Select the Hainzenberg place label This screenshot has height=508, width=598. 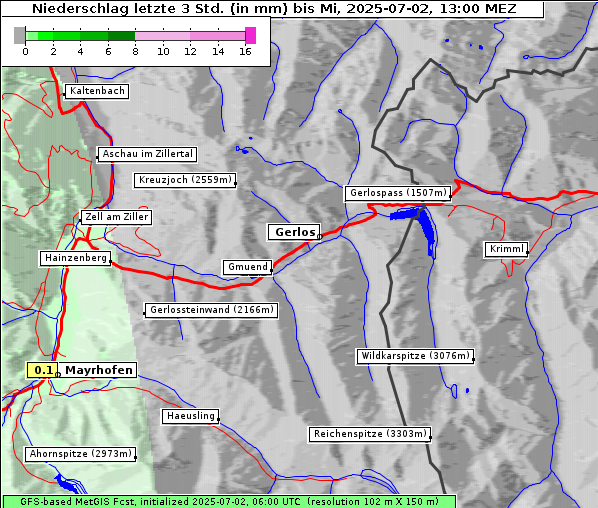click(x=76, y=258)
